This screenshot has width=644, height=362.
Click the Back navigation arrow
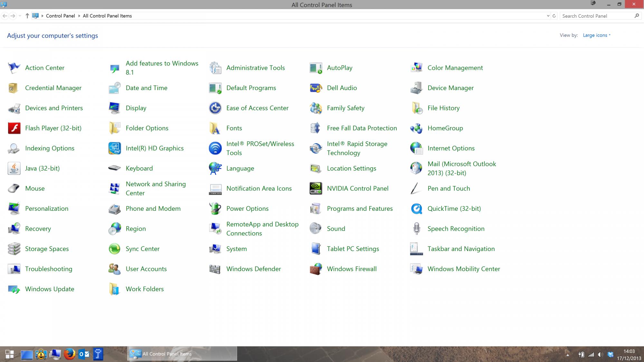5,16
